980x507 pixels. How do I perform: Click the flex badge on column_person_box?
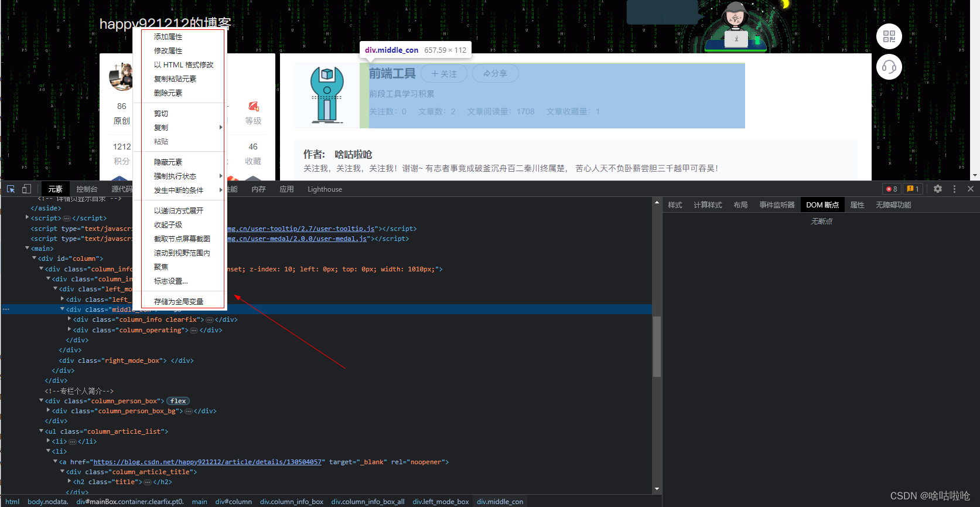[178, 401]
